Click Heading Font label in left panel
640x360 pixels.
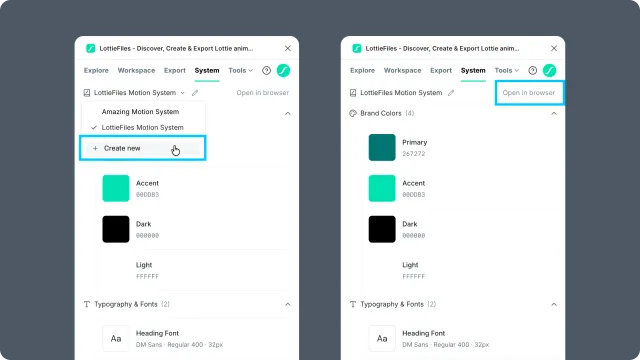click(157, 333)
